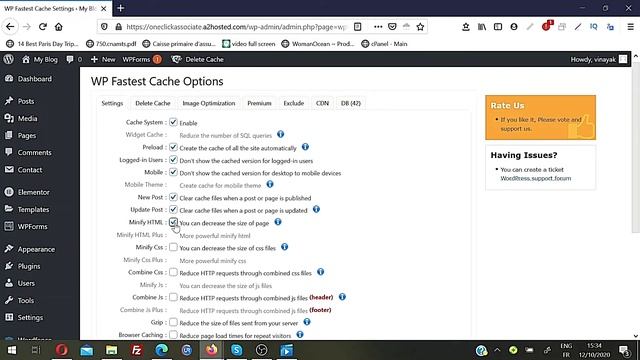Click Delete Cache in admin bar
Screen dimensions: 640x360
tap(198, 60)
